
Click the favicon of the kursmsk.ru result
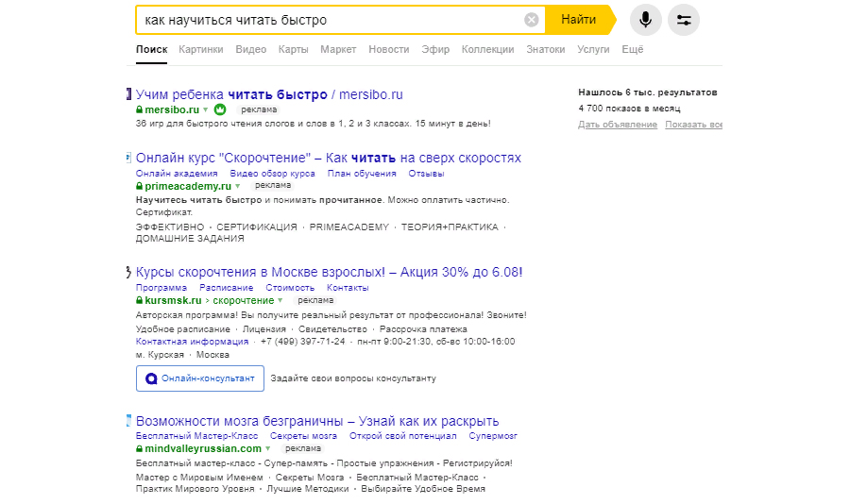coord(128,272)
